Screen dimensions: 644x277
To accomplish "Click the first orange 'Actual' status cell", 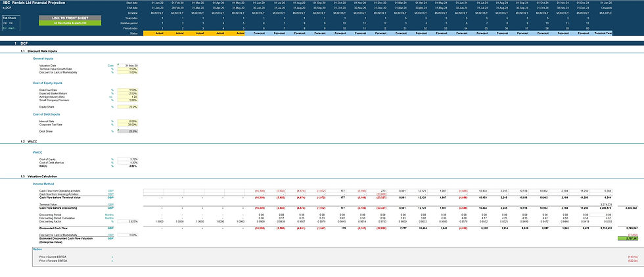I will (x=153, y=33).
